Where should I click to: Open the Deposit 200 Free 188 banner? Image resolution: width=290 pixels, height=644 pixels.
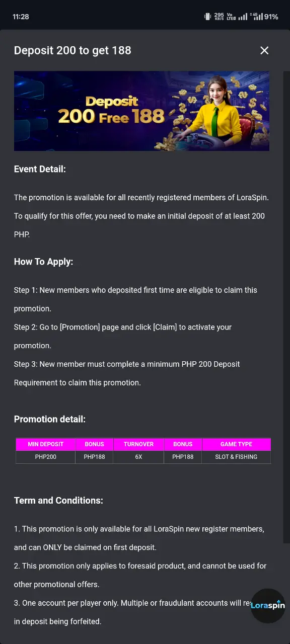coord(141,111)
